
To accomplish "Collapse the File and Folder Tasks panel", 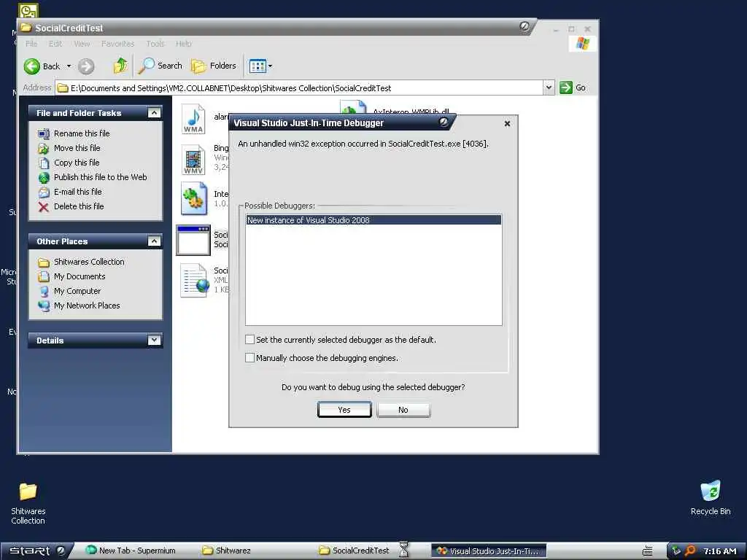I will 154,113.
